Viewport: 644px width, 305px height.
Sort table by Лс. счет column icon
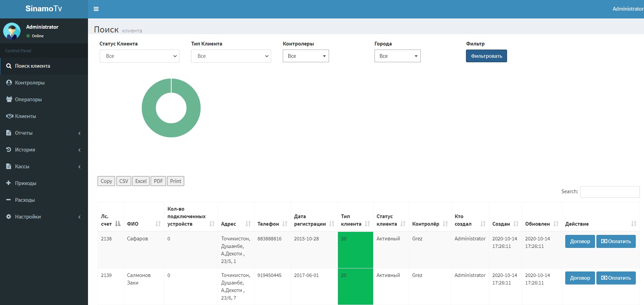tap(118, 224)
